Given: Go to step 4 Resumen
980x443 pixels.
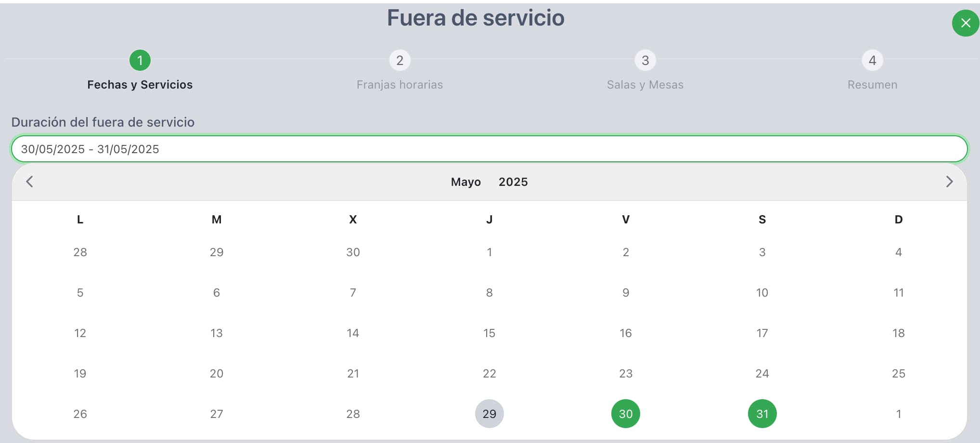Looking at the screenshot, I should tap(872, 61).
